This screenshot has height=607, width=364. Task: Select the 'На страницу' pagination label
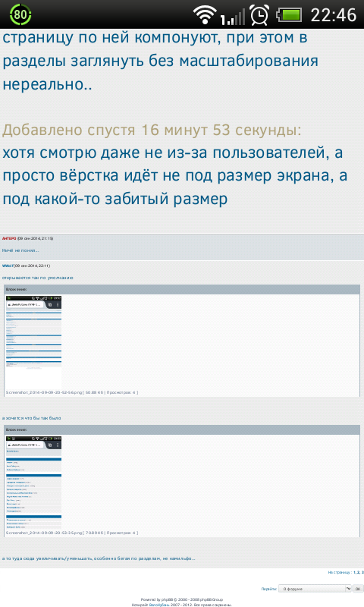pyautogui.click(x=339, y=572)
